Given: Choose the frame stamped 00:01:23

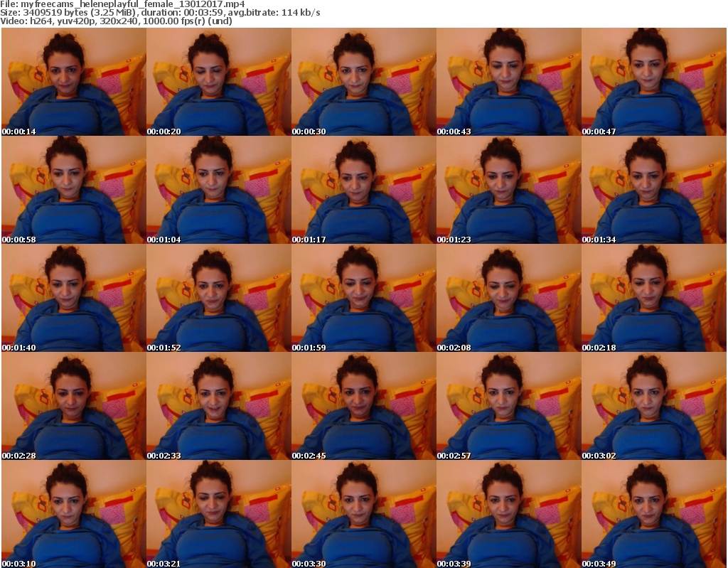Looking at the screenshot, I should [509, 190].
